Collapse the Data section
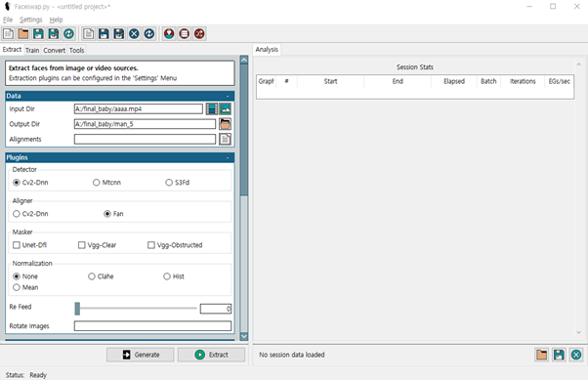 228,96
